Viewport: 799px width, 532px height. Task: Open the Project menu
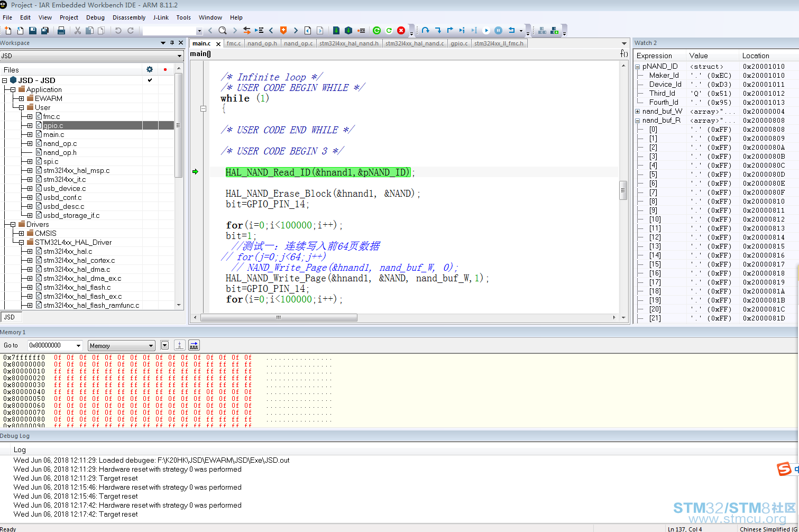69,17
